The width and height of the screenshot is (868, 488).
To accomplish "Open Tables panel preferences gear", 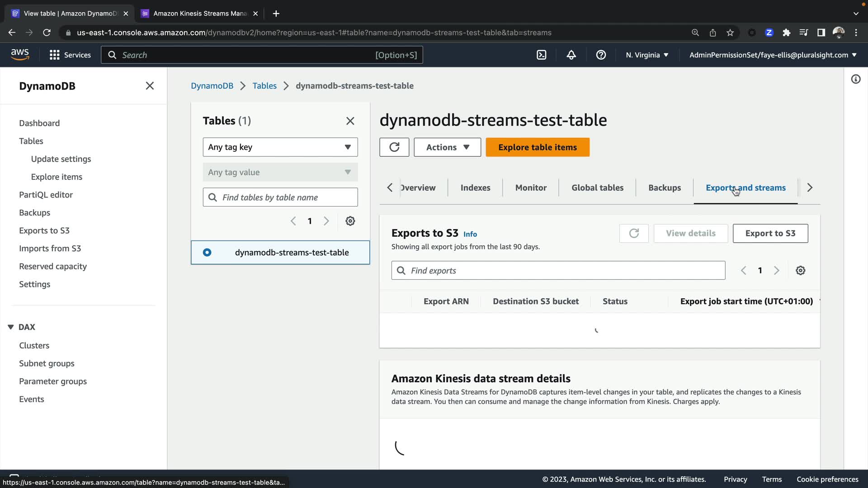I will click(x=350, y=221).
